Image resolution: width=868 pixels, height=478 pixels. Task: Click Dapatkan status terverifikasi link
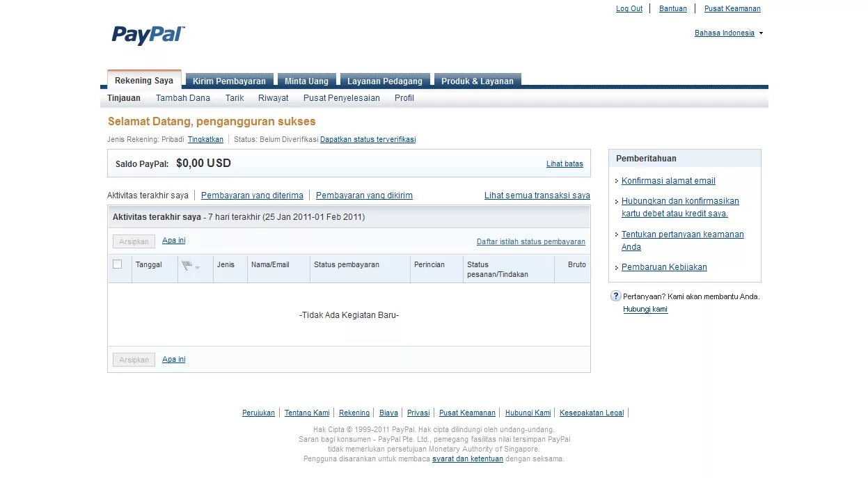(368, 139)
